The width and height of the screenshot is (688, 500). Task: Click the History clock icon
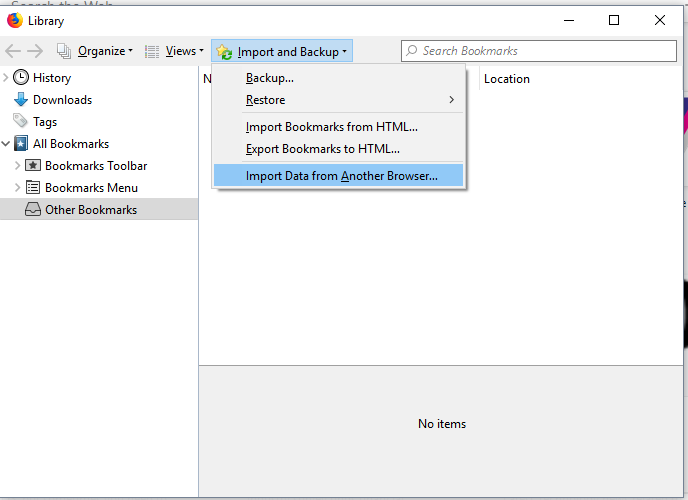pos(21,78)
